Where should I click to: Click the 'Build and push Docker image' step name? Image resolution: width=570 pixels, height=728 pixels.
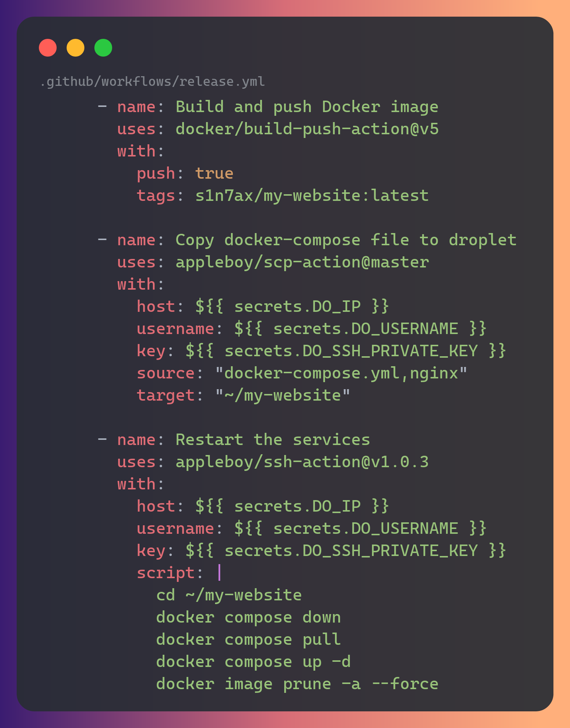point(307,107)
